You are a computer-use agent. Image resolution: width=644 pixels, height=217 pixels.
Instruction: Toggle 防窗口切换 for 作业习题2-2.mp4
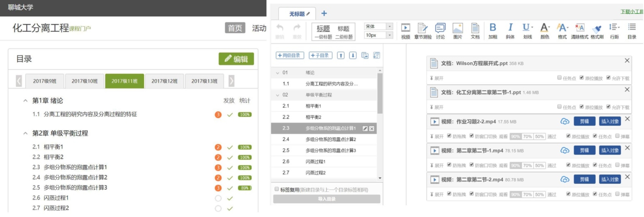tap(471, 136)
